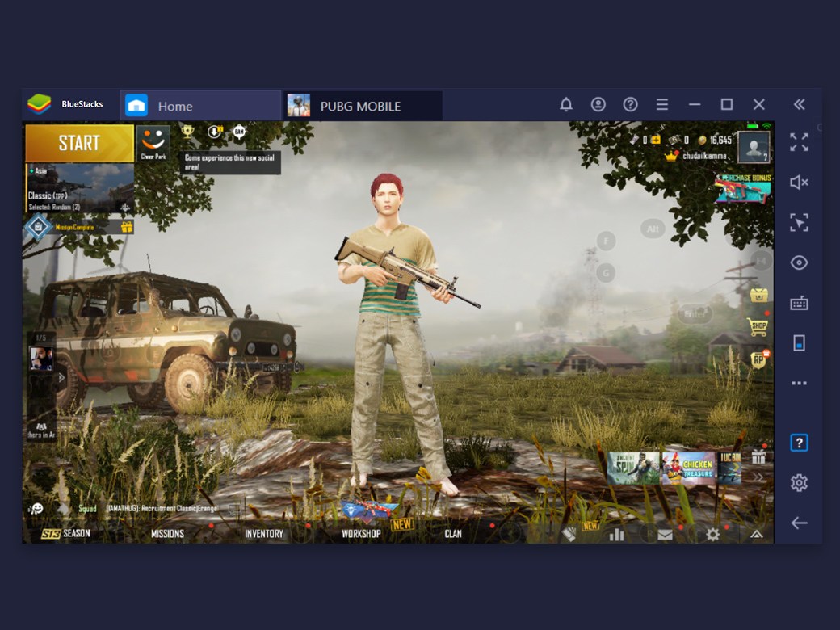Change Classic (TPP) game mode selection

pos(80,188)
